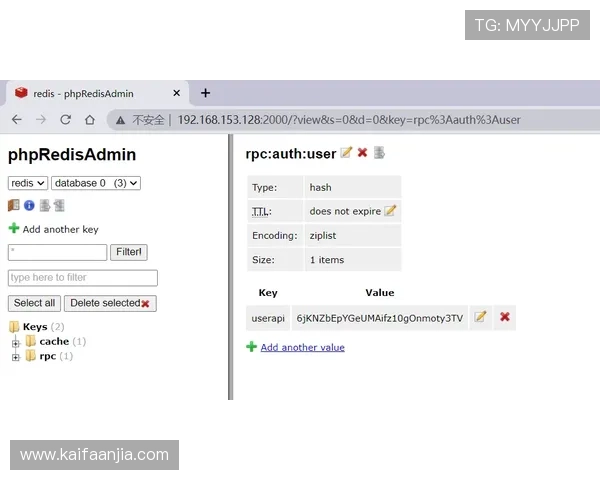Click the type here to filter field
600x480 pixels.
(x=83, y=278)
